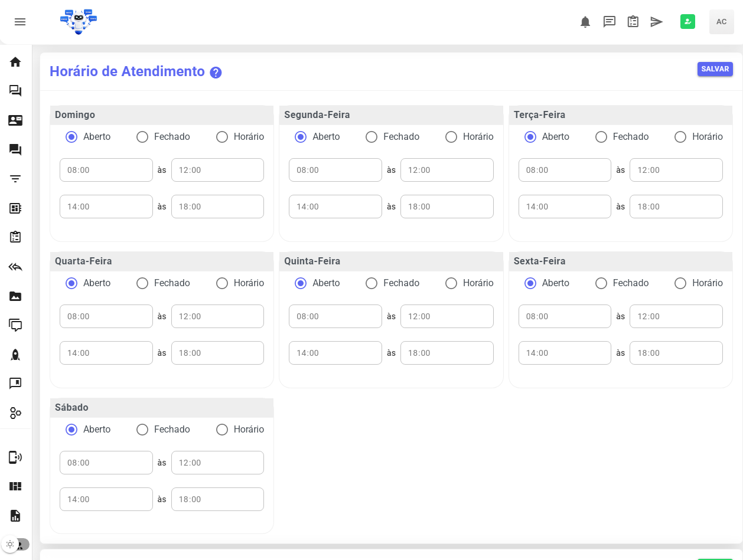Viewport: 743px width, 560px height.
Task: Open the filter lines icon in sidebar
Action: (x=15, y=179)
